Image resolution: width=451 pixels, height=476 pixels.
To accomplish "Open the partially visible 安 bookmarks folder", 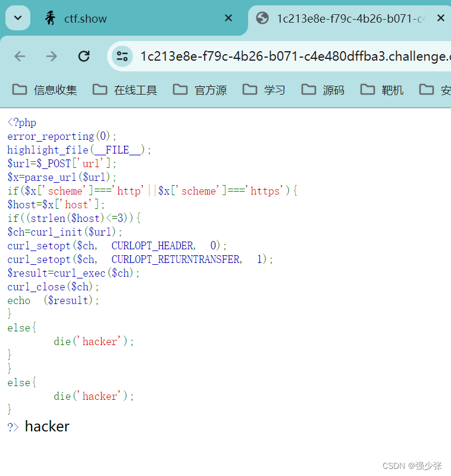I will [x=435, y=90].
